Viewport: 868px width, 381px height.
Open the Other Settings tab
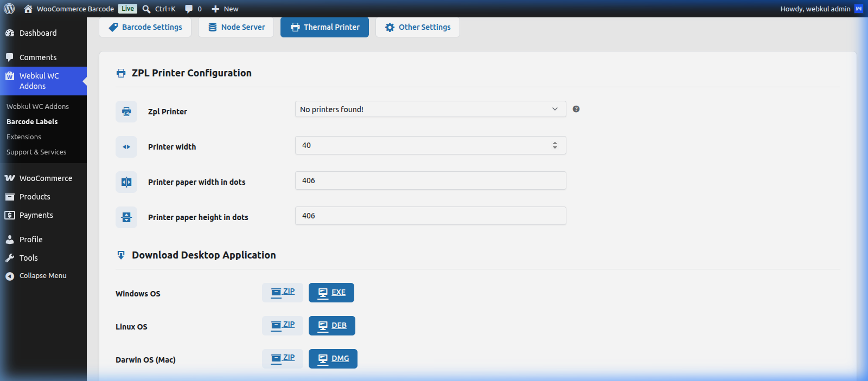(x=418, y=27)
